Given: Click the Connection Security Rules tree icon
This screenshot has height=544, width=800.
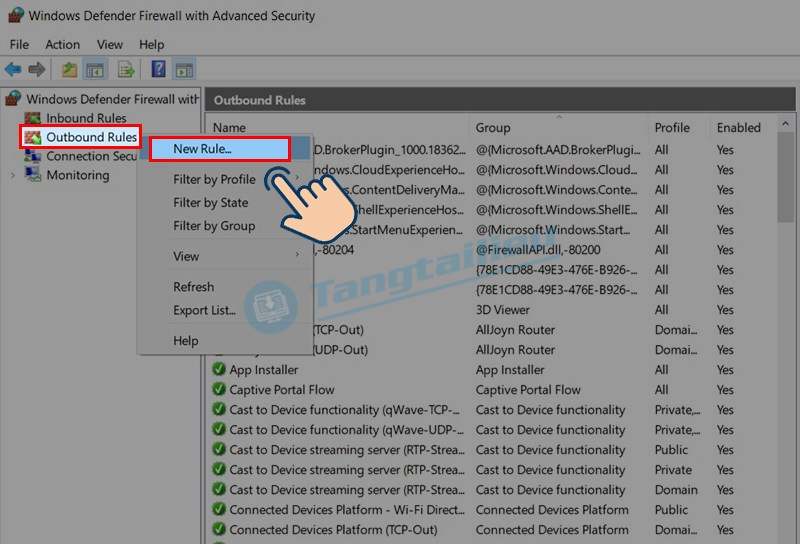Looking at the screenshot, I should point(33,156).
